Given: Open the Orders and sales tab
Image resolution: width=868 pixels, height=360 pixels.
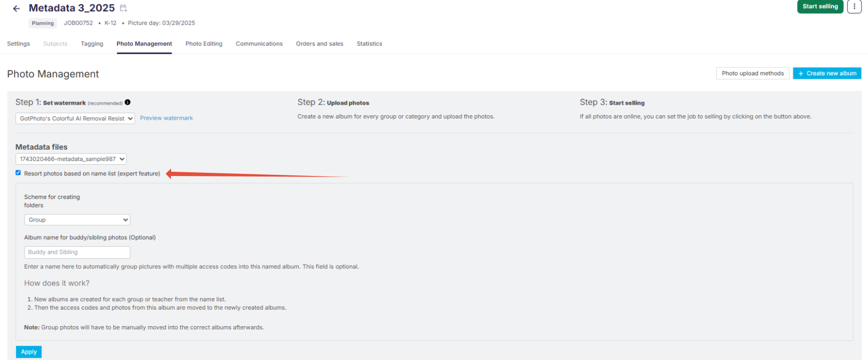Looking at the screenshot, I should (320, 44).
